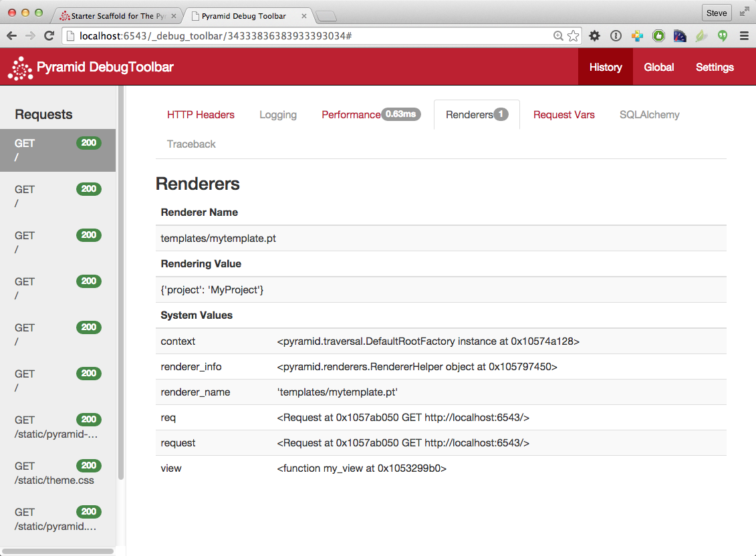Image resolution: width=756 pixels, height=556 pixels.
Task: Click the zoom magnifier icon in address bar
Action: point(558,36)
